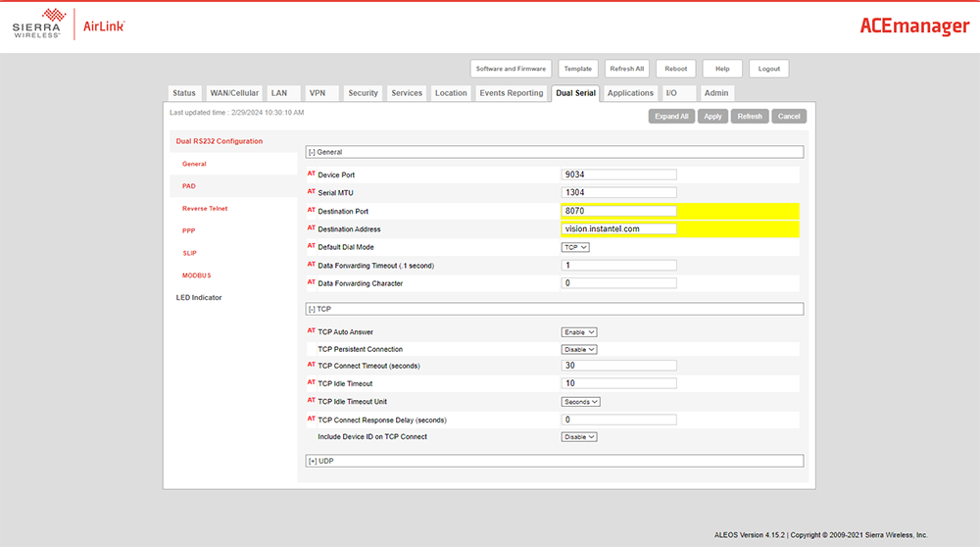This screenshot has width=980, height=547.
Task: Open Help
Action: (x=722, y=69)
